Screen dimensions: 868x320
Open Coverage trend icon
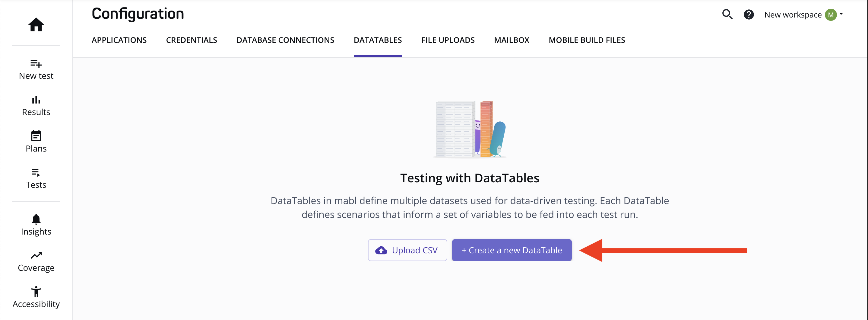(x=36, y=256)
